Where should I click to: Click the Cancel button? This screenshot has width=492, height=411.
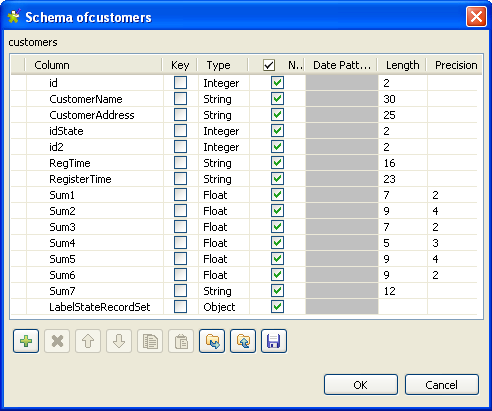tap(442, 385)
